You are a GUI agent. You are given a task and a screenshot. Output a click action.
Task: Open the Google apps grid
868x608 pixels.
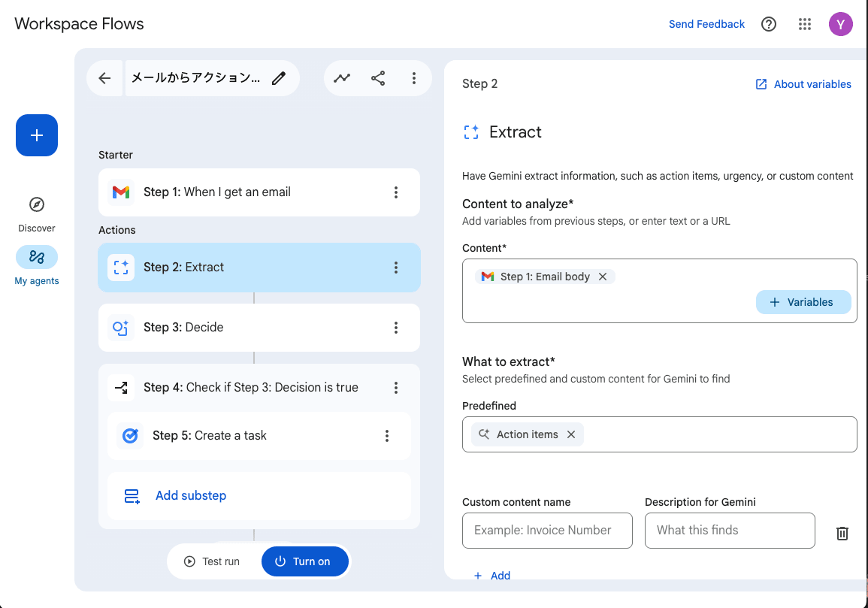point(805,24)
